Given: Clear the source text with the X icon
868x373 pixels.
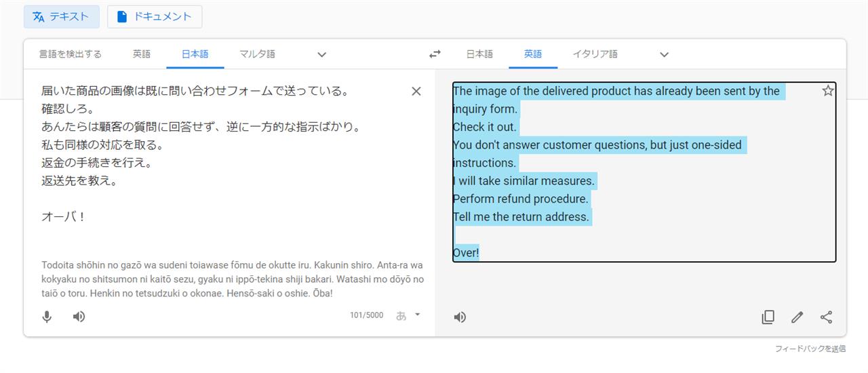Looking at the screenshot, I should pyautogui.click(x=416, y=91).
